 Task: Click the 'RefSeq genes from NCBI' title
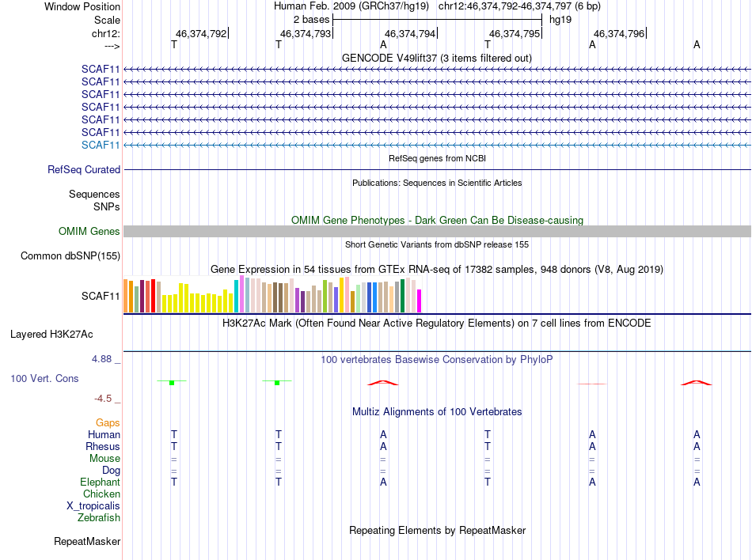coord(437,158)
